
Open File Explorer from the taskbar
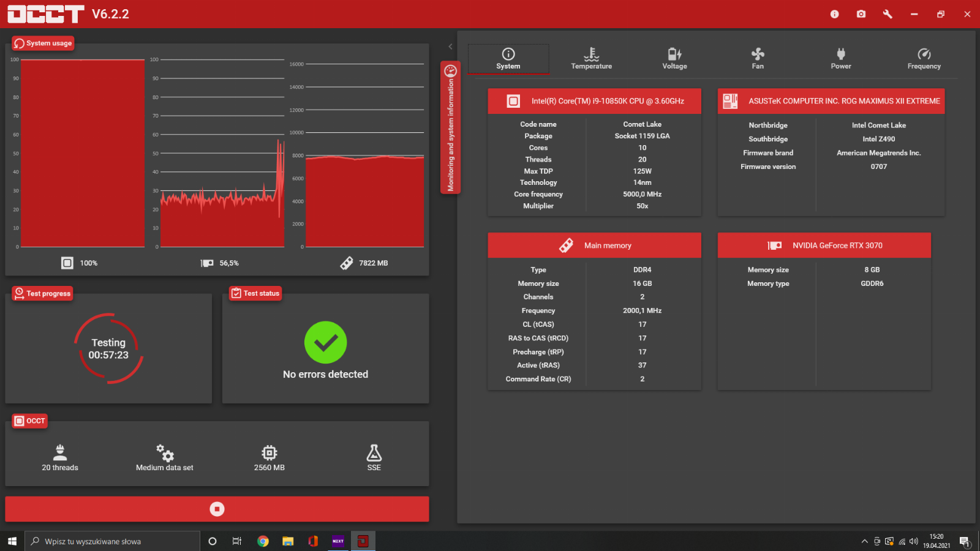coord(288,541)
